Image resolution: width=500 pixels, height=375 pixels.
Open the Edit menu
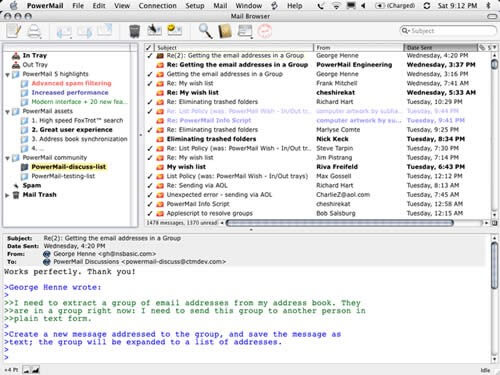click(99, 6)
